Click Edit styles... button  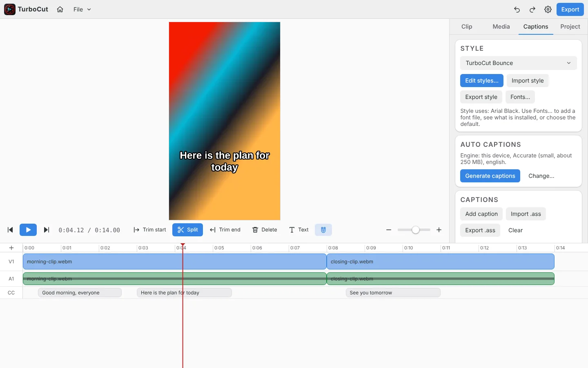tap(482, 81)
